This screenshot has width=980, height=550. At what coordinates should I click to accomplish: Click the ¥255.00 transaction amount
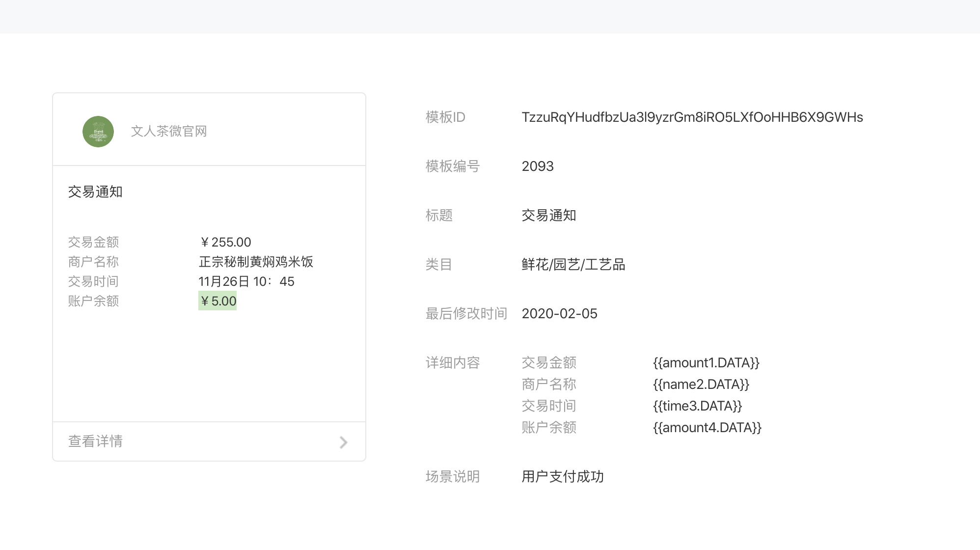pos(225,242)
